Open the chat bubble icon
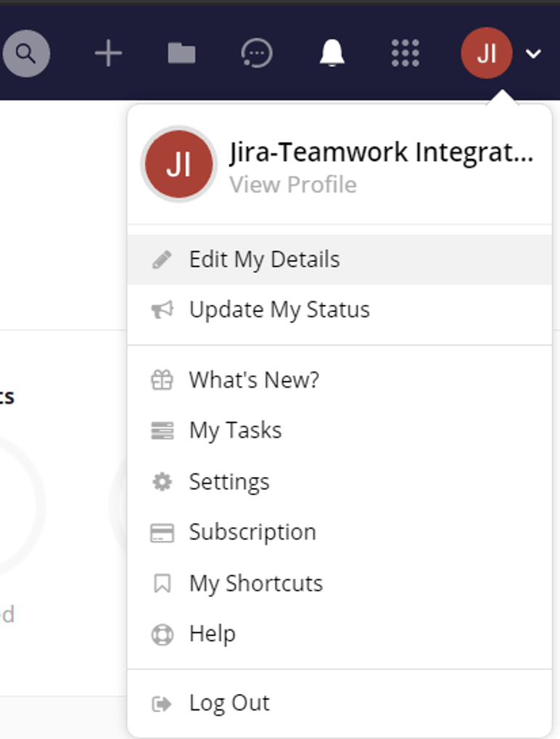560x739 pixels. tap(256, 54)
